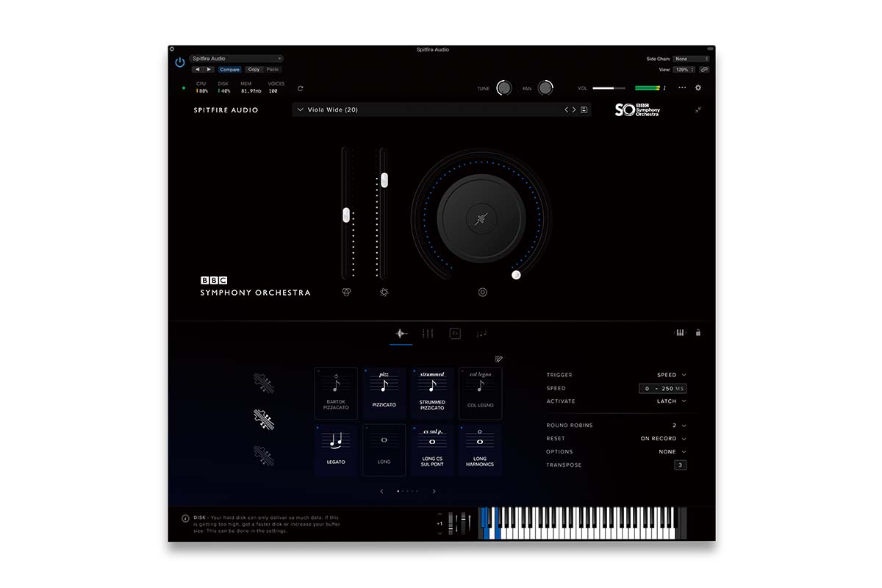Click the edit pencil icon above articulations
The height and width of the screenshot is (588, 882).
tap(499, 359)
